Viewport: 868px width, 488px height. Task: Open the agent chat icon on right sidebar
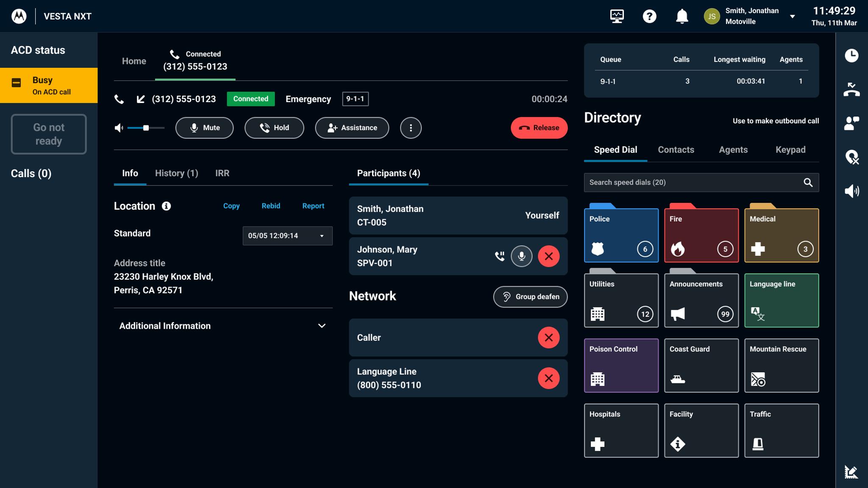coord(852,123)
